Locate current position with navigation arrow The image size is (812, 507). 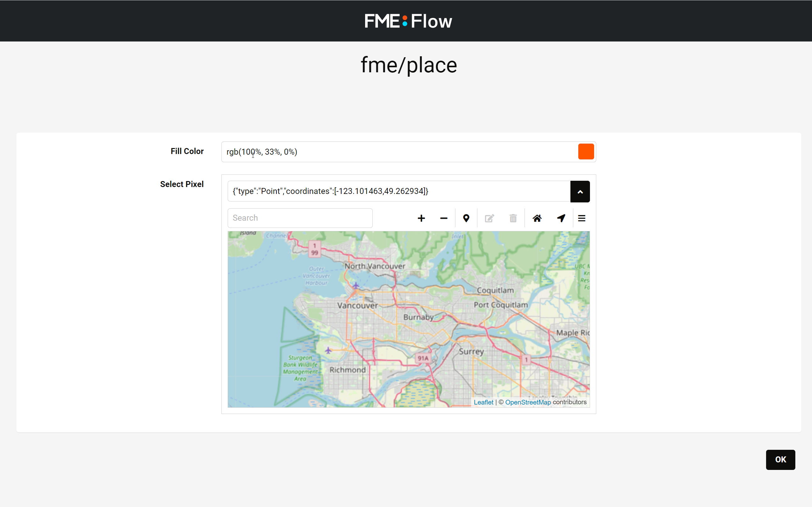tap(561, 218)
